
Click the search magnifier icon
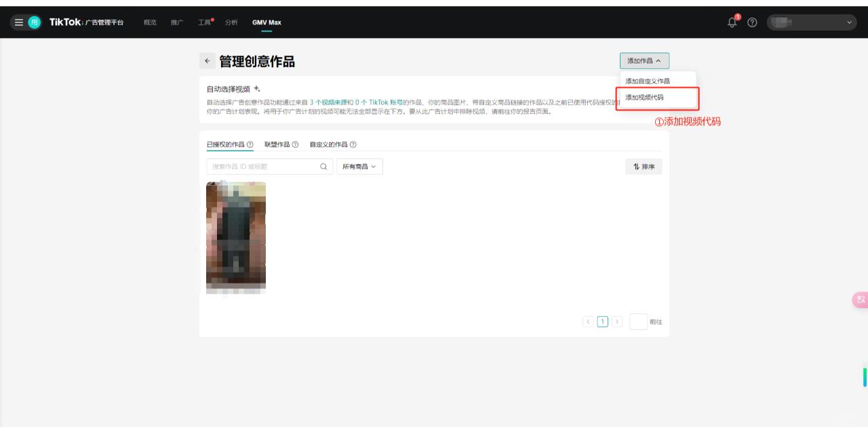click(323, 166)
